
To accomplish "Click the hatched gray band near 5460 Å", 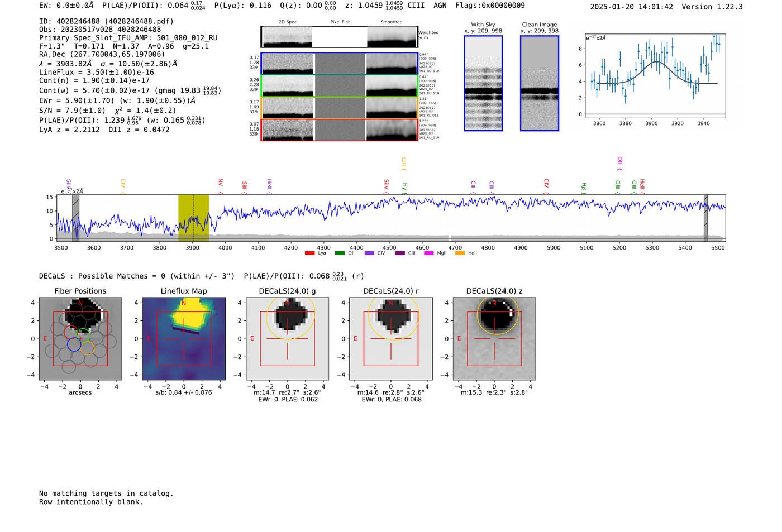I will (x=705, y=218).
